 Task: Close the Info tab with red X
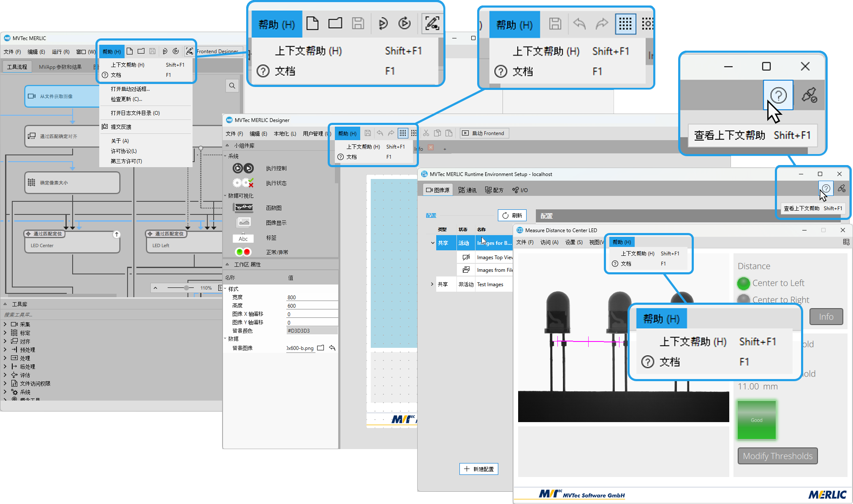(431, 148)
